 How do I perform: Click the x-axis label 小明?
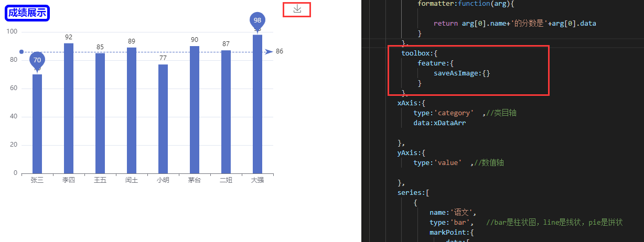[163, 180]
